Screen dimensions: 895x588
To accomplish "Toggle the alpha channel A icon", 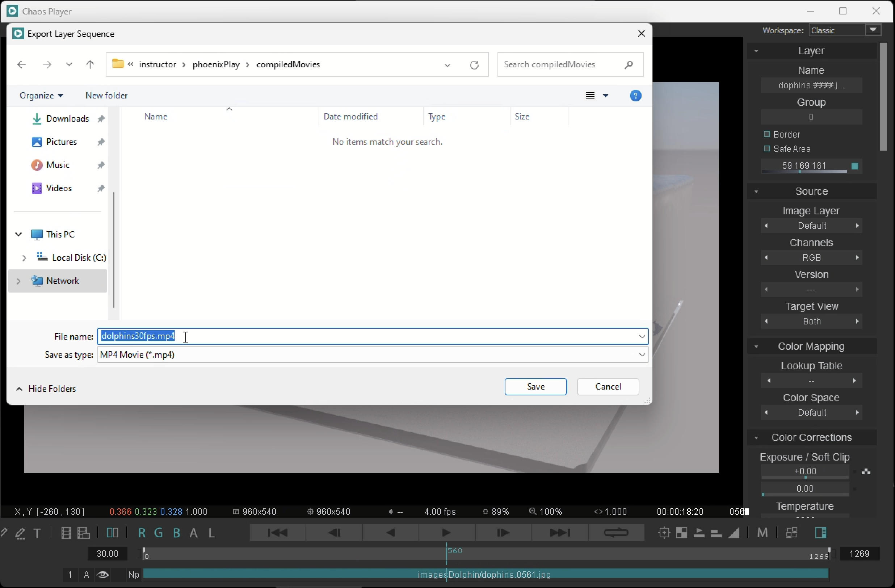I will click(194, 533).
